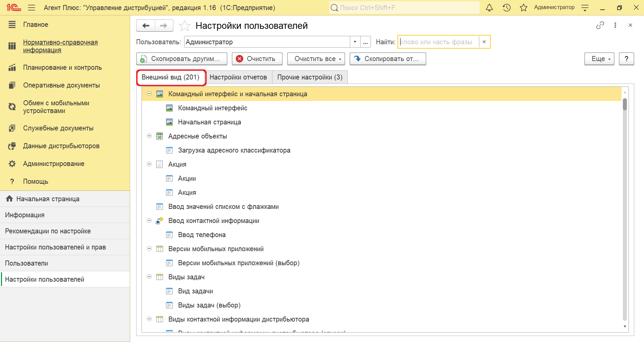The height and width of the screenshot is (342, 644).
Task: Open Настройки отчетов tab
Action: tap(238, 77)
